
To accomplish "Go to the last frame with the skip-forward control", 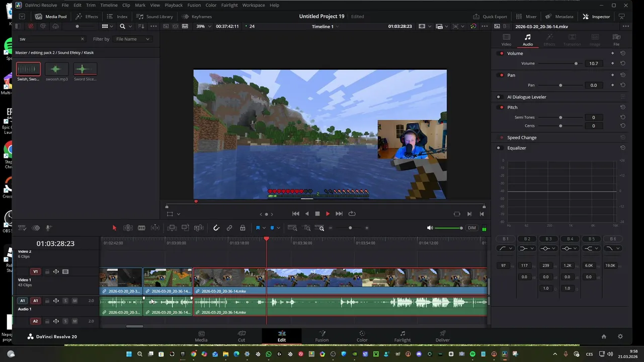I will pyautogui.click(x=339, y=214).
